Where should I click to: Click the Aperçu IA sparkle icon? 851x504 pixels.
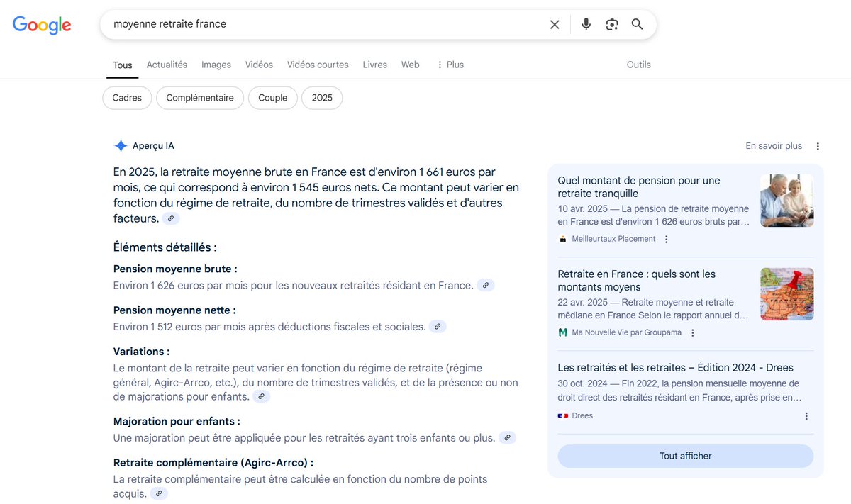[x=121, y=145]
